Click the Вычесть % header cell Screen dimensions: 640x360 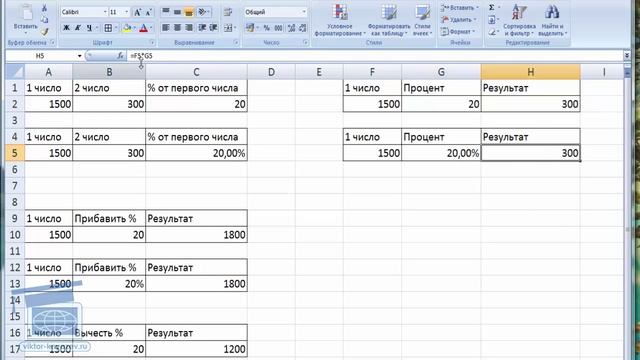pyautogui.click(x=109, y=333)
